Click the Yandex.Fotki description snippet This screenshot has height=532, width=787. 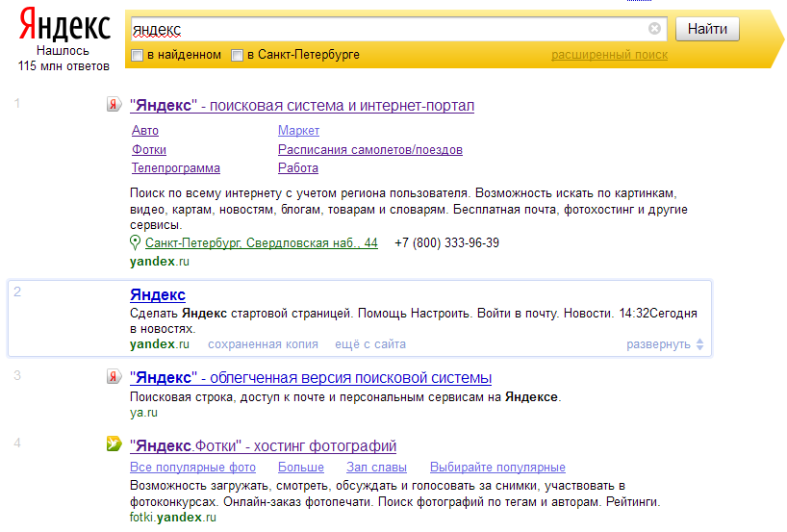(x=395, y=494)
